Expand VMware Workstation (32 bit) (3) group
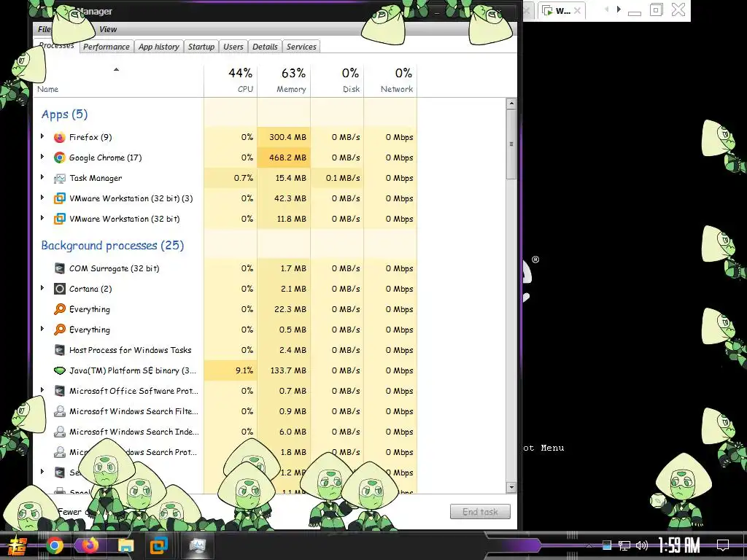Screen dimensions: 747x560 coord(42,198)
